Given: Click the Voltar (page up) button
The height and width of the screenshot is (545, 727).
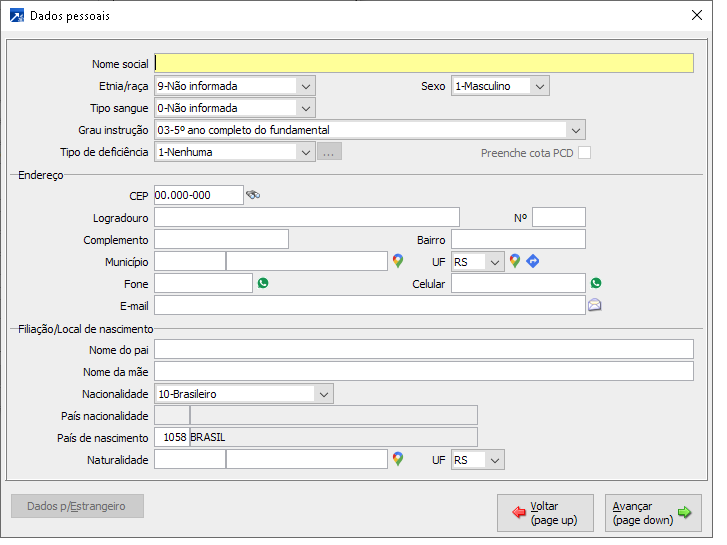Looking at the screenshot, I should [545, 513].
